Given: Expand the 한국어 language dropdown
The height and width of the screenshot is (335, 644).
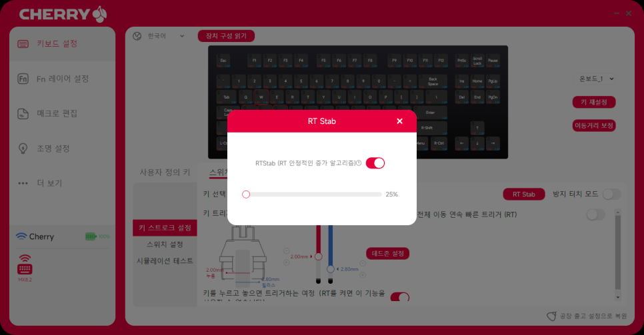Looking at the screenshot, I should pyautogui.click(x=181, y=36).
